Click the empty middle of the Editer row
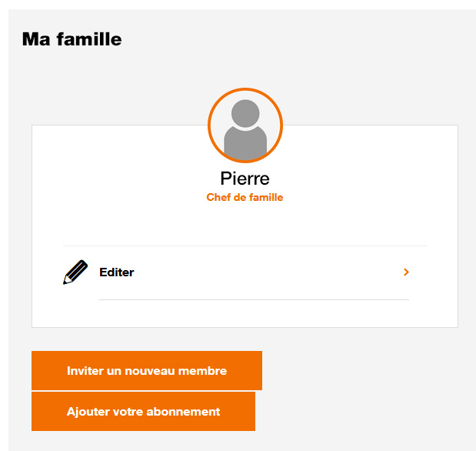The width and height of the screenshot is (476, 451). pyautogui.click(x=261, y=272)
